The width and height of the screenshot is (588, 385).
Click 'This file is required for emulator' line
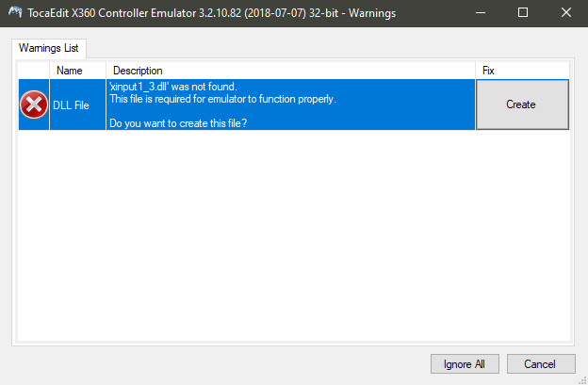click(x=222, y=99)
